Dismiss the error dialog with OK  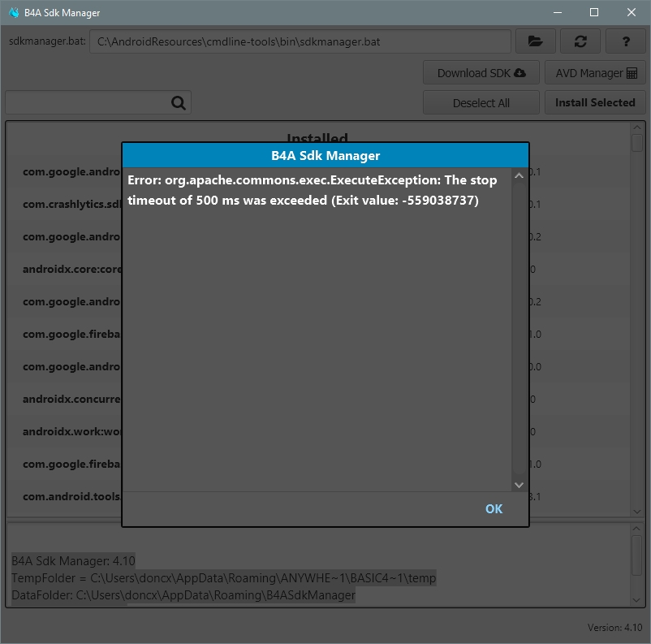[x=494, y=508]
